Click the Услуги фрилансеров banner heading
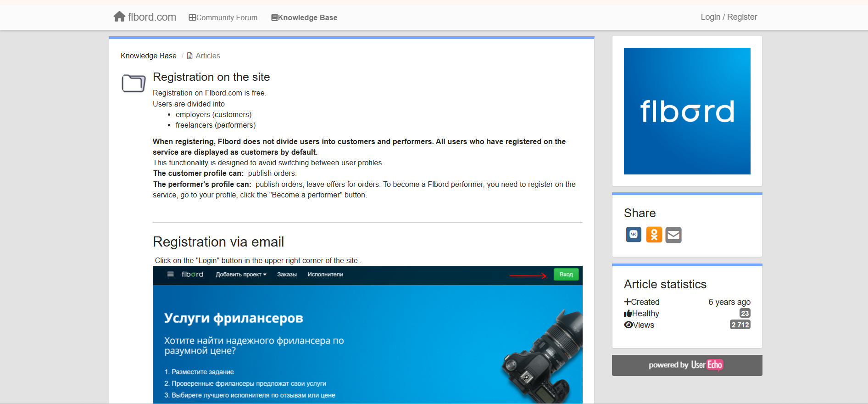868x404 pixels. (x=234, y=318)
